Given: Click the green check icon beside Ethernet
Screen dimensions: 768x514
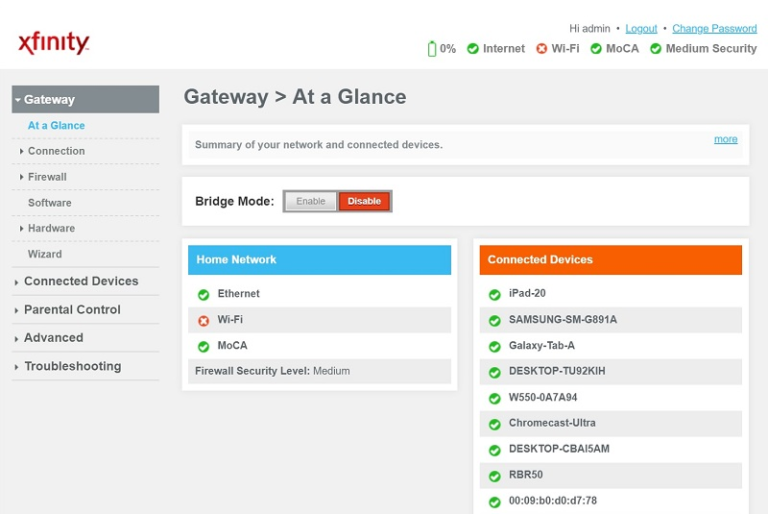Looking at the screenshot, I should (203, 294).
